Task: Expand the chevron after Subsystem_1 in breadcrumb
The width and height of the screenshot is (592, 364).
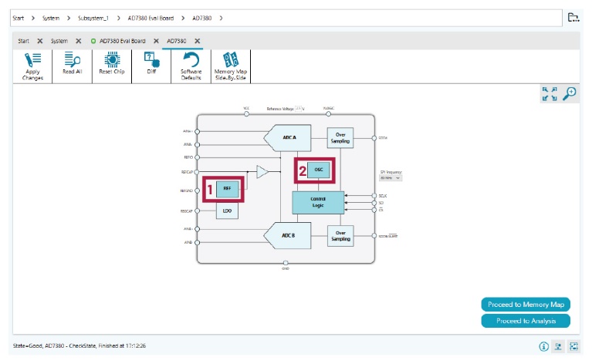Action: [x=118, y=18]
